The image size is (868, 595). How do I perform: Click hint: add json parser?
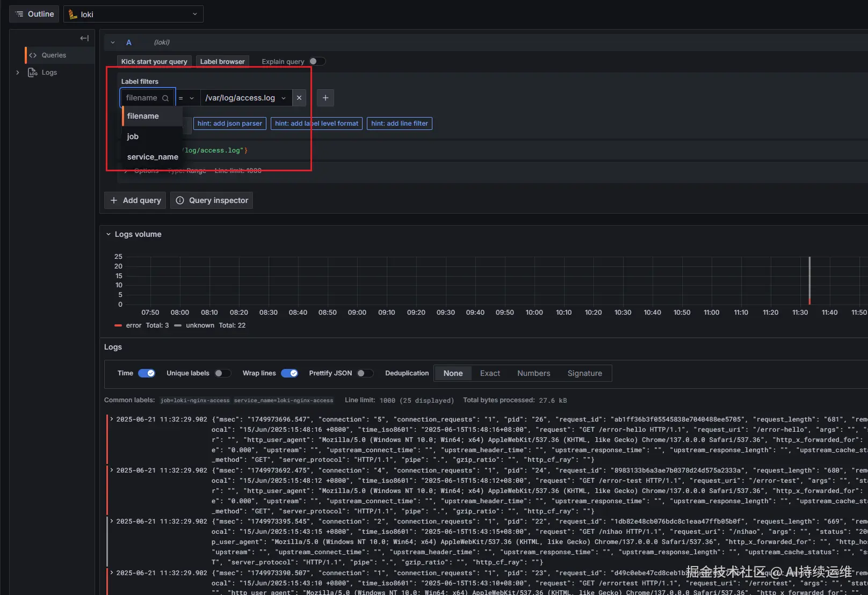coord(230,124)
